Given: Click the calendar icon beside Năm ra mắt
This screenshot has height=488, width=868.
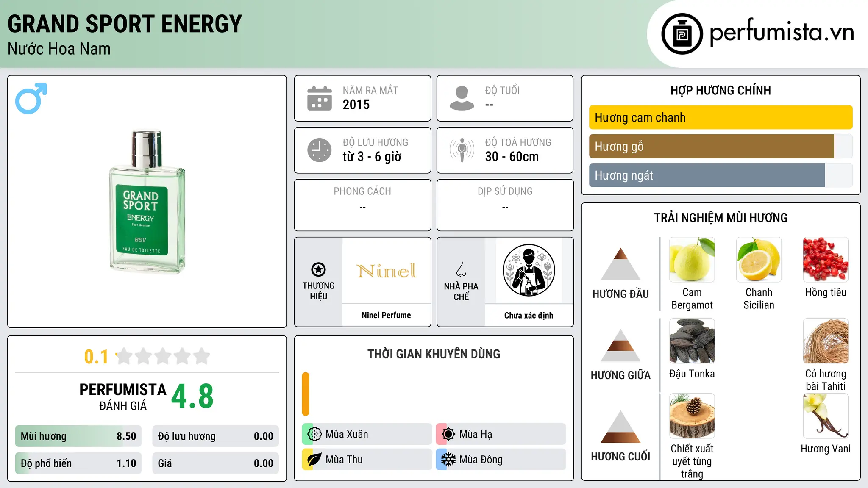Looking at the screenshot, I should coord(320,98).
